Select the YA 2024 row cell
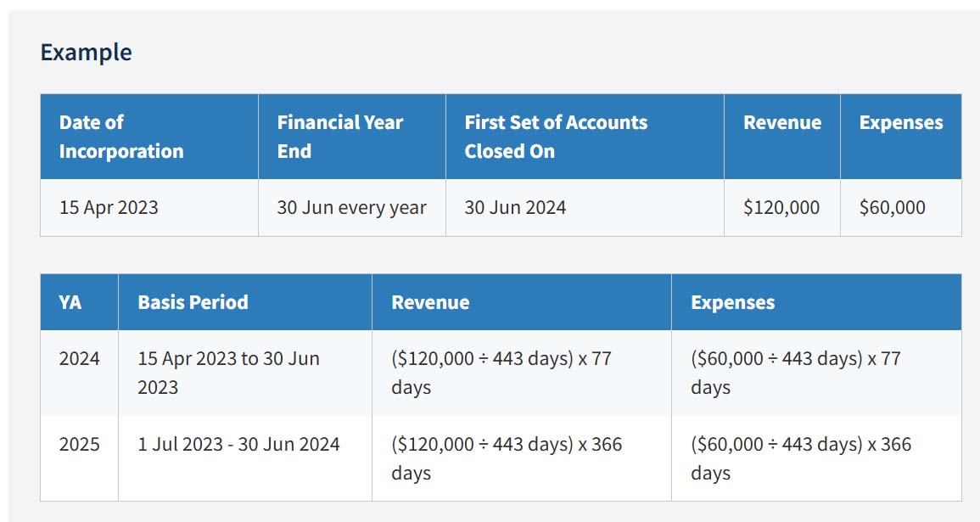Screen dimensions: 980x522 click(x=80, y=373)
